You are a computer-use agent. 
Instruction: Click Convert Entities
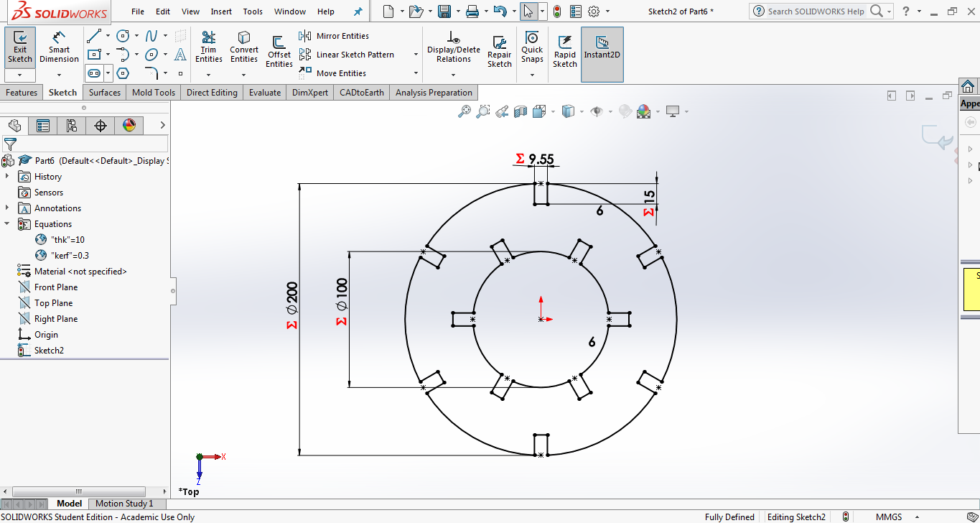244,47
